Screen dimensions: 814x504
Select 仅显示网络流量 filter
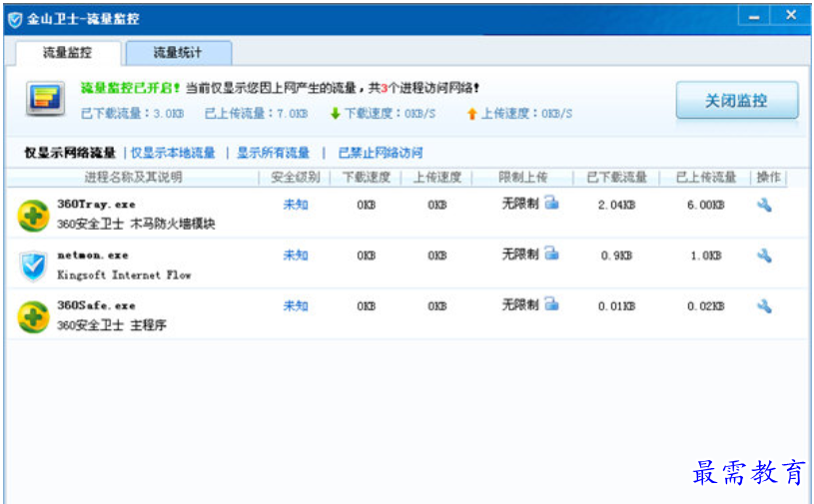[x=70, y=153]
